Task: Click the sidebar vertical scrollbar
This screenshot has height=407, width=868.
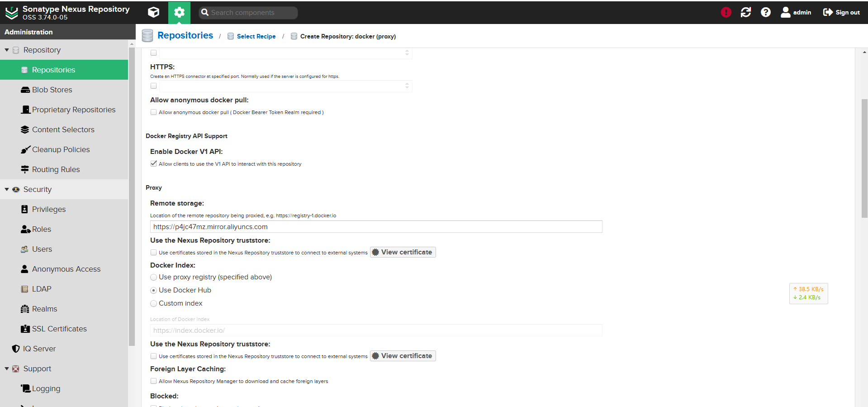Action: [x=132, y=196]
